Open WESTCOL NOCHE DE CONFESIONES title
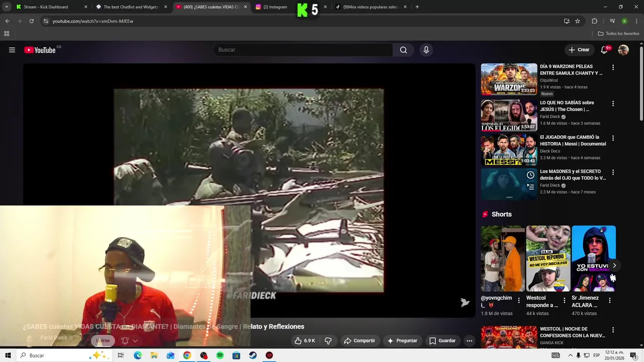 (x=573, y=332)
